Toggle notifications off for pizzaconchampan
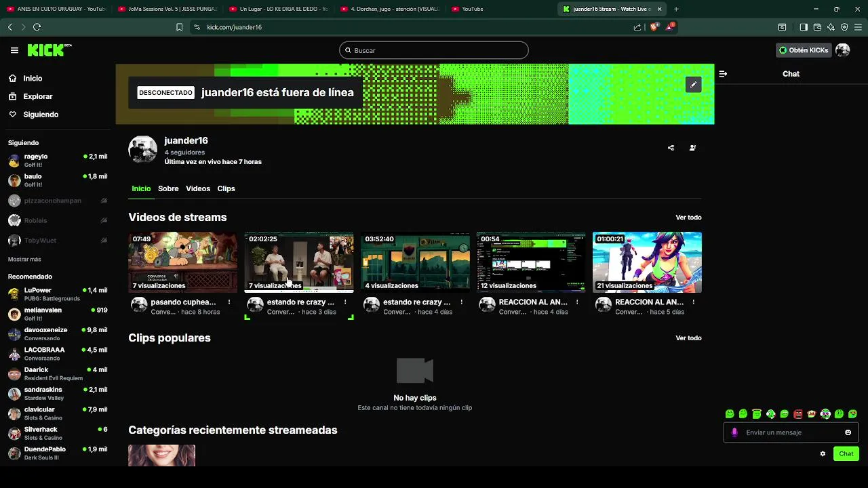The width and height of the screenshot is (868, 488). (104, 201)
